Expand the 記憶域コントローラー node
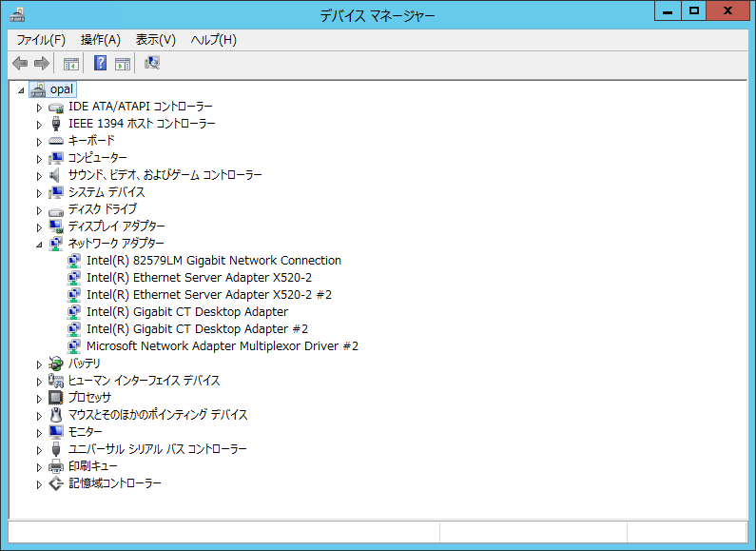756x551 pixels. tap(39, 484)
